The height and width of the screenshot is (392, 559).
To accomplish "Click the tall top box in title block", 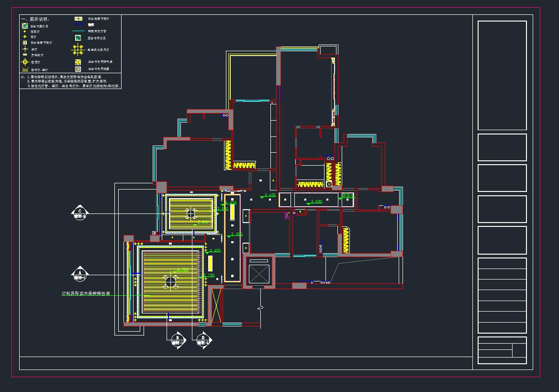I will pos(502,75).
